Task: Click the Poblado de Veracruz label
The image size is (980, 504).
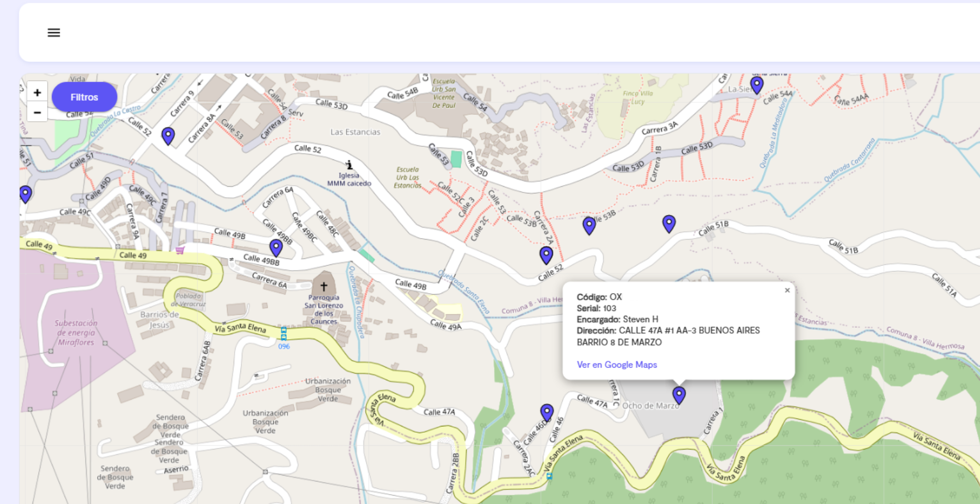Action: pyautogui.click(x=188, y=299)
